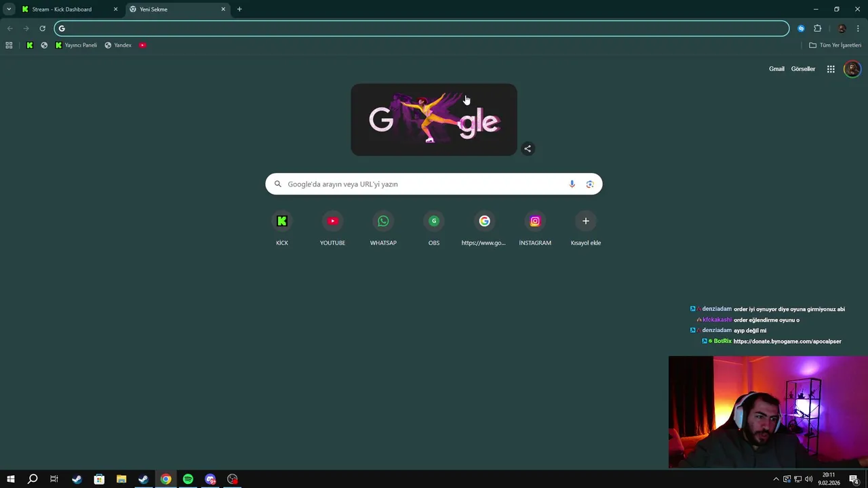Open the Extensions puzzle menu
The width and height of the screenshot is (868, 488).
817,28
